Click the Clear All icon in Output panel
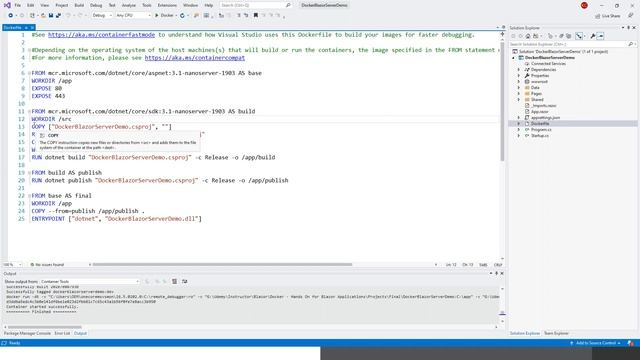 174,281
